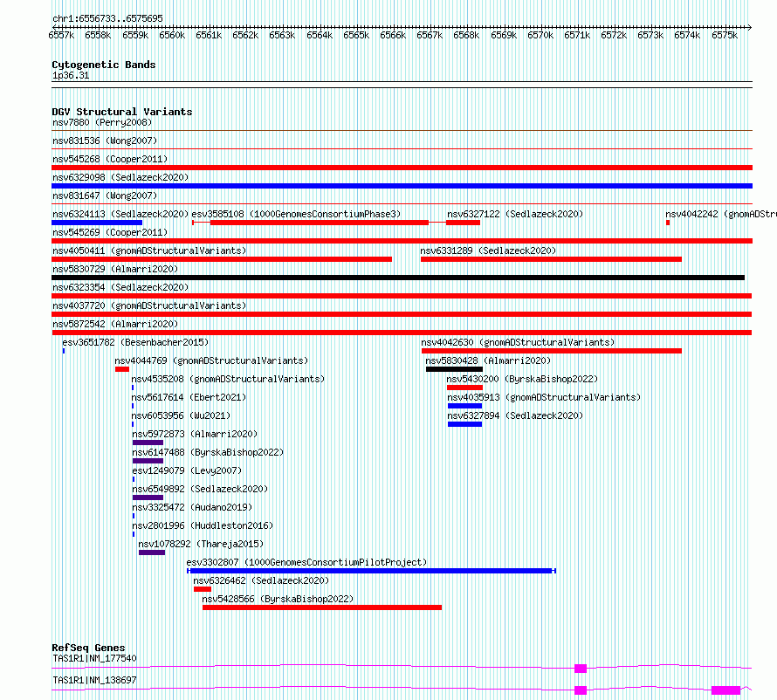Click the 6570k ruler tick label
The width and height of the screenshot is (777, 700).
[x=540, y=35]
